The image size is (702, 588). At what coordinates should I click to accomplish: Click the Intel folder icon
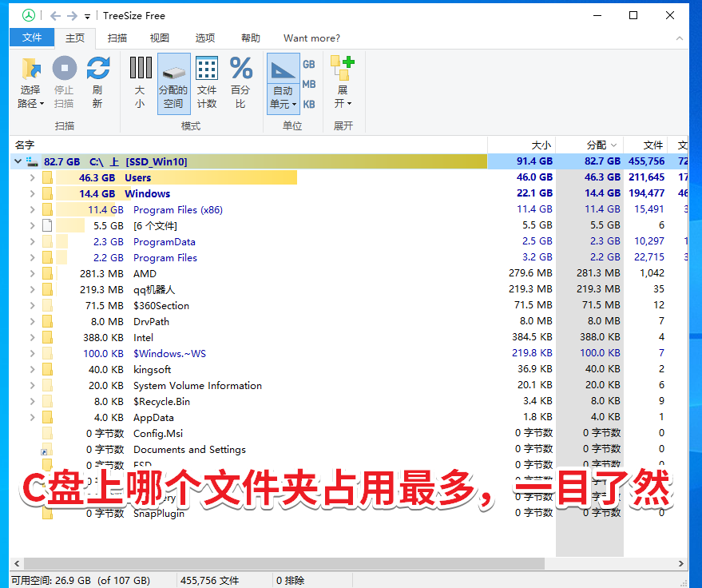tap(47, 338)
